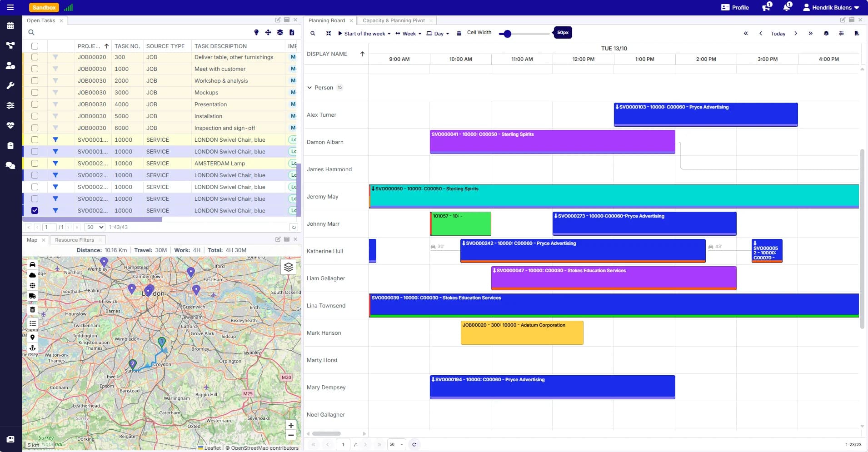
Task: Zoom out on the map
Action: click(x=291, y=435)
